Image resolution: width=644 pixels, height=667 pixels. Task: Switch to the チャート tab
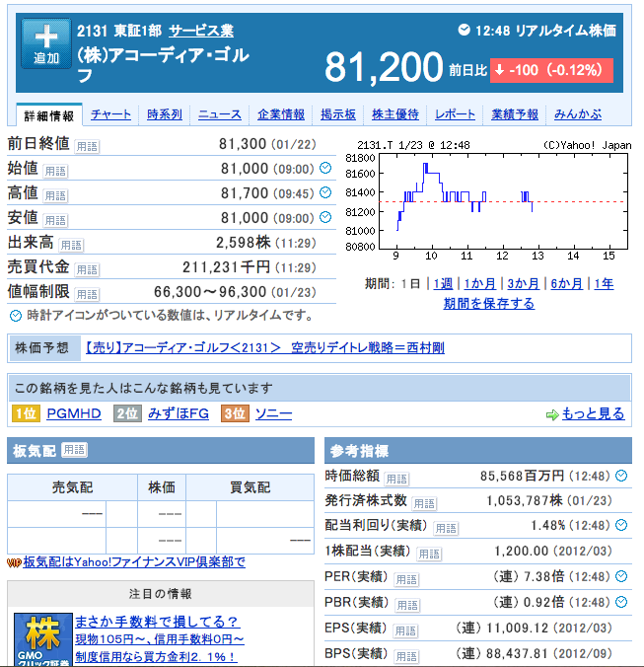[x=110, y=114]
